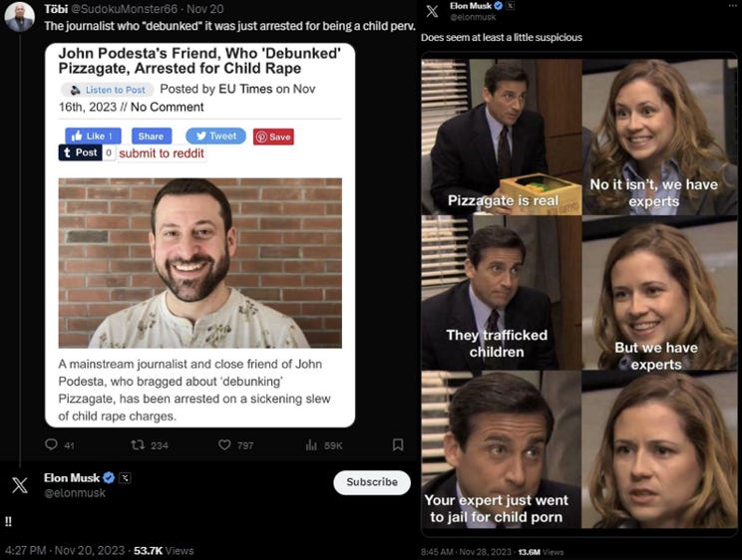Click the article headline about John Podesta's friend

pyautogui.click(x=199, y=61)
